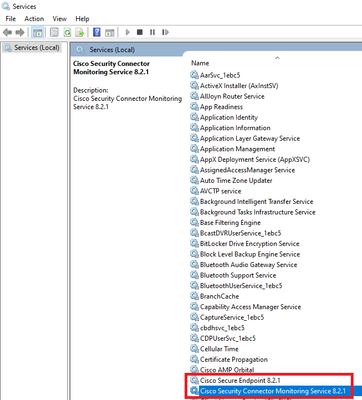This screenshot has width=362, height=400.
Task: Open the Help menu
Action: [x=82, y=19]
